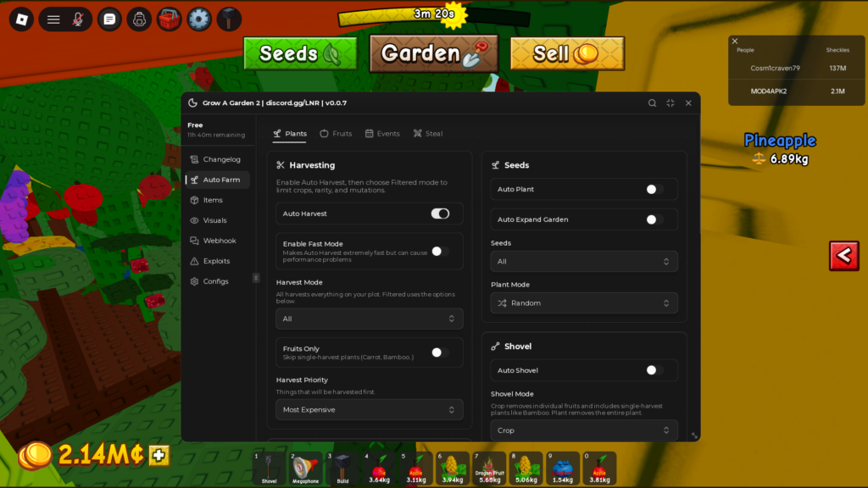
Task: Open Exploits in the sidebar
Action: [218, 261]
